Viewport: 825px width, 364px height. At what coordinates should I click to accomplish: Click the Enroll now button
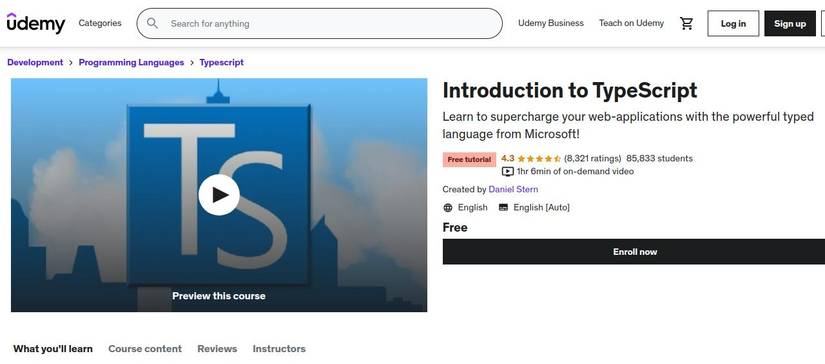pos(634,251)
